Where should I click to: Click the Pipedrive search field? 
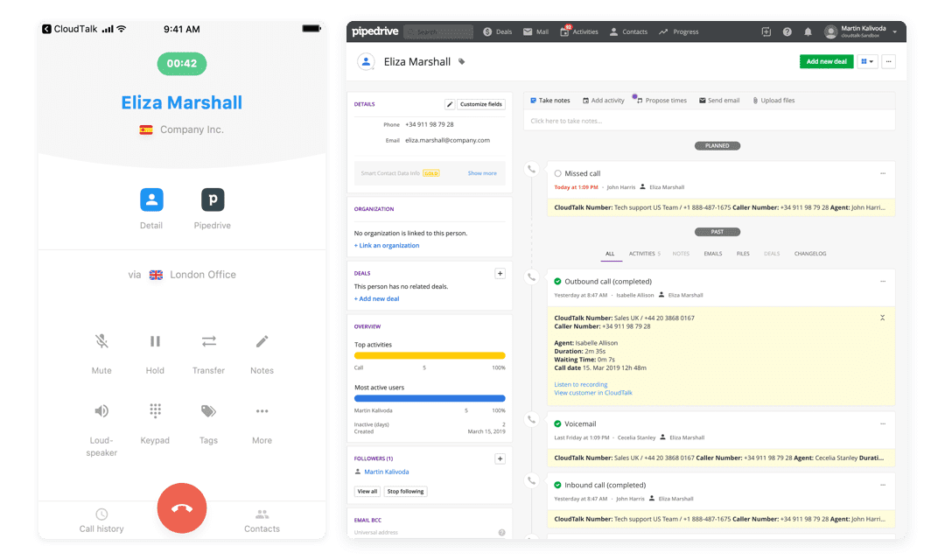tap(438, 32)
